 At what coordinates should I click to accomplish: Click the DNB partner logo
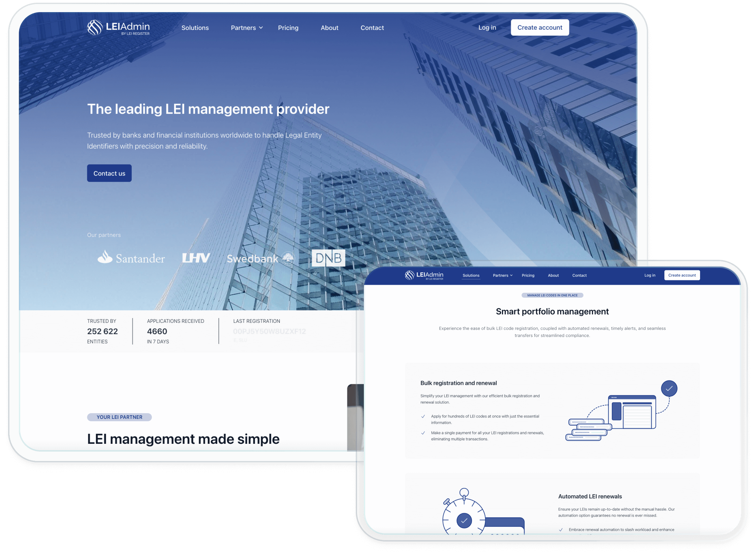coord(327,257)
